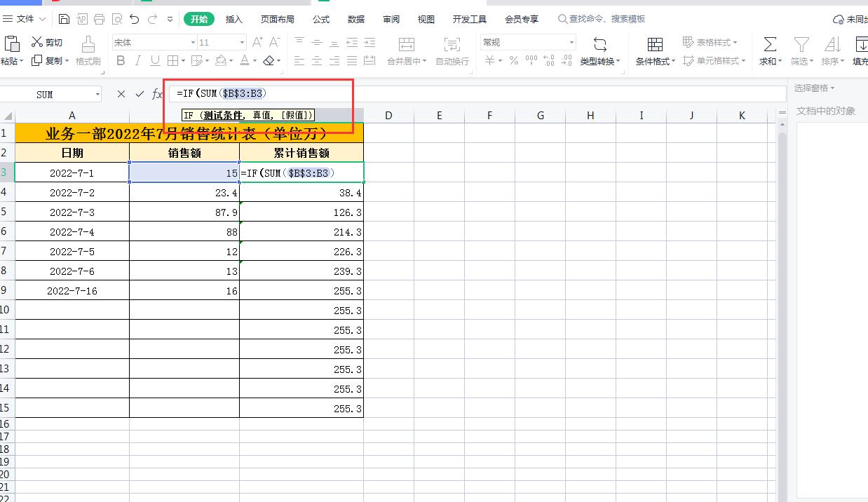
Task: Apply percent style with the % icon
Action: [x=514, y=61]
